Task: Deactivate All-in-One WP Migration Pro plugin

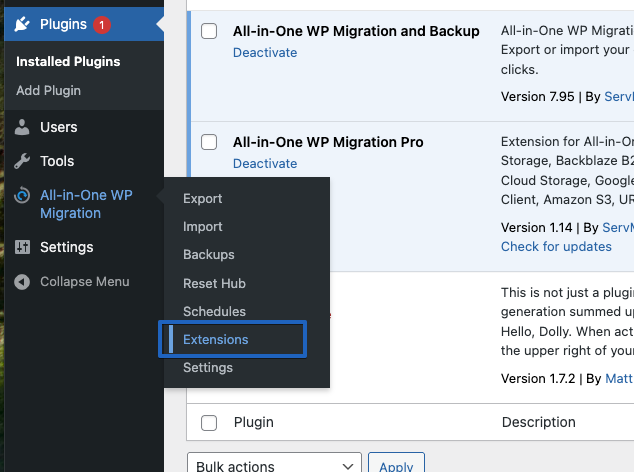Action: 264,163
